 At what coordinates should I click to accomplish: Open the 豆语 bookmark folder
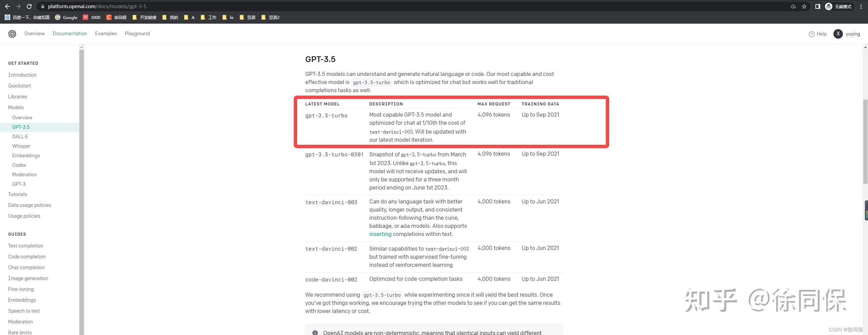(248, 17)
